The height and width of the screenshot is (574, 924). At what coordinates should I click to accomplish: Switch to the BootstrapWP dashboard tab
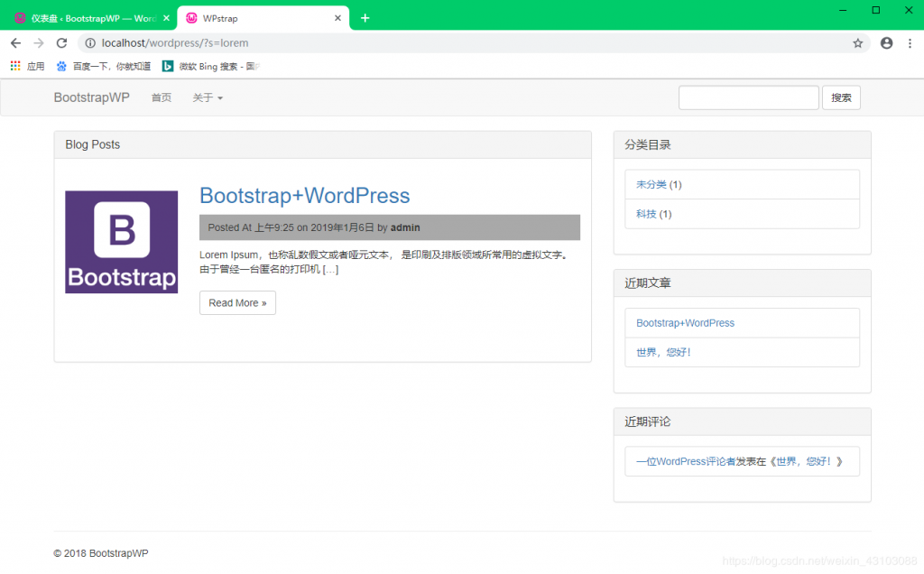[x=88, y=18]
